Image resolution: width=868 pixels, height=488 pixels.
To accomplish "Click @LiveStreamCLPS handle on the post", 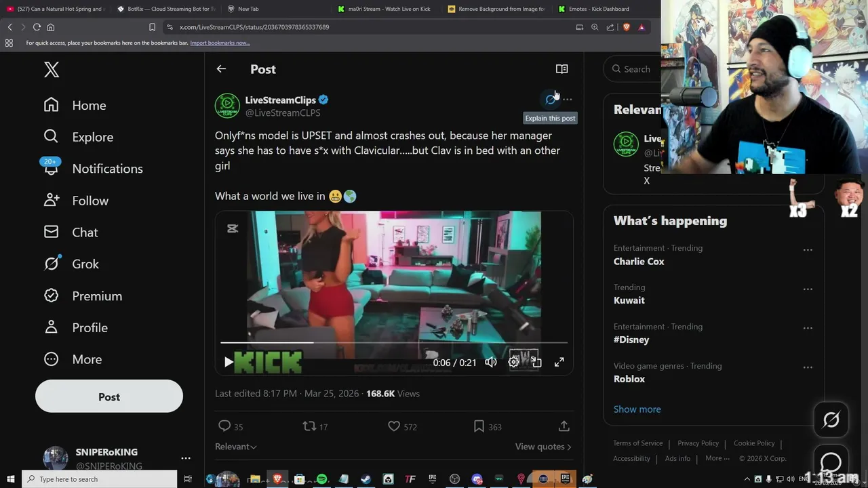I will (283, 113).
